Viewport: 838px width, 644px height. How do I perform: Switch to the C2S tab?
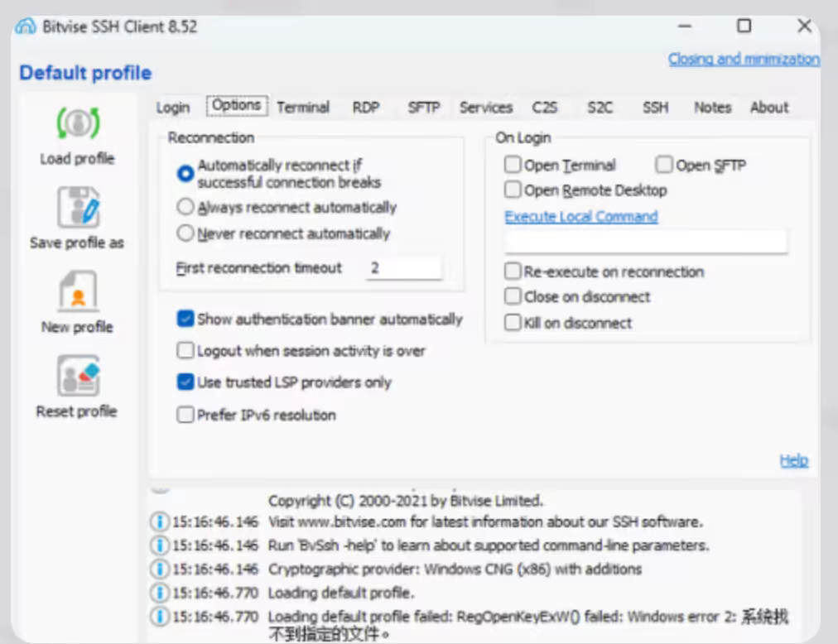pyautogui.click(x=545, y=108)
